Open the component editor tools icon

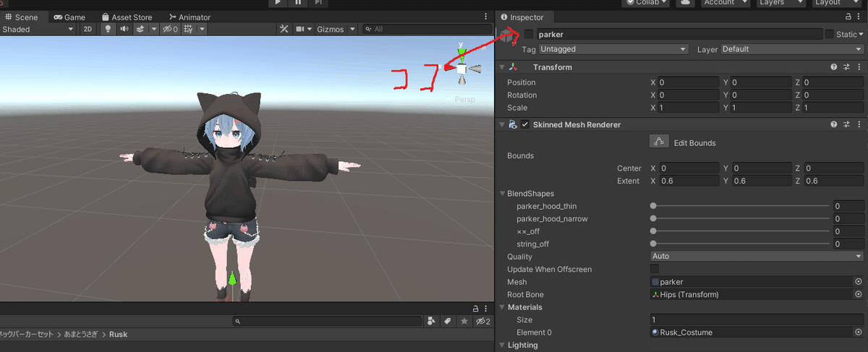[x=284, y=29]
